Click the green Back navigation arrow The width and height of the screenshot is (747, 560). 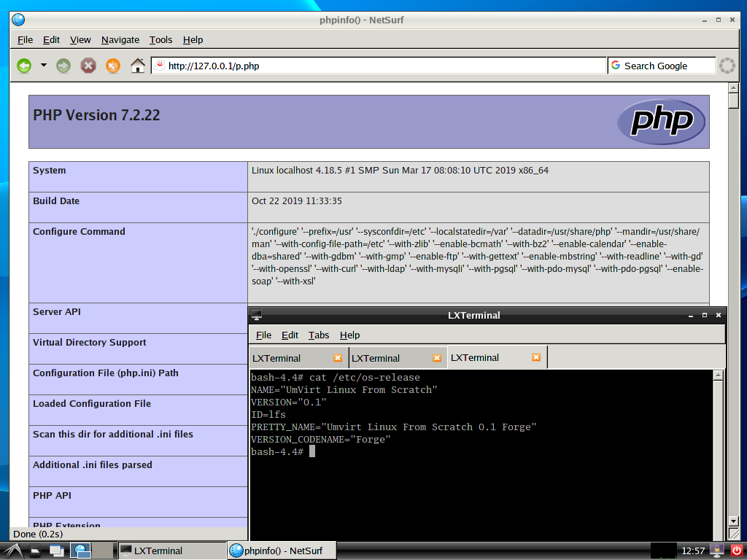point(24,66)
